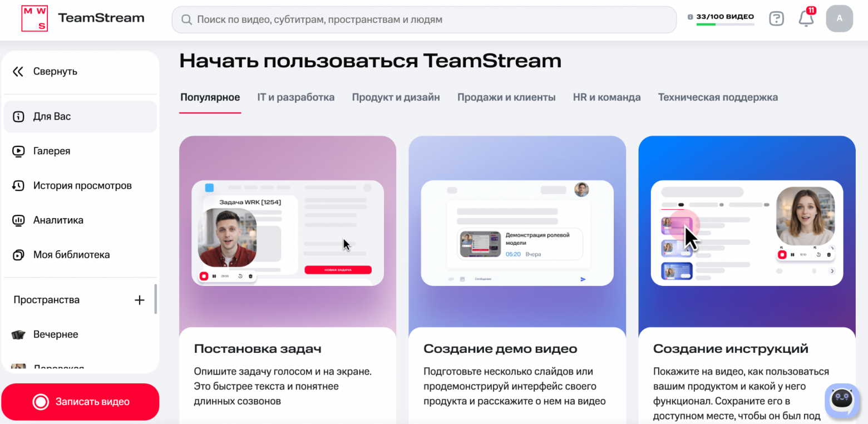Click the record circle icon in Записать видео
The width and height of the screenshot is (868, 424).
(x=41, y=402)
